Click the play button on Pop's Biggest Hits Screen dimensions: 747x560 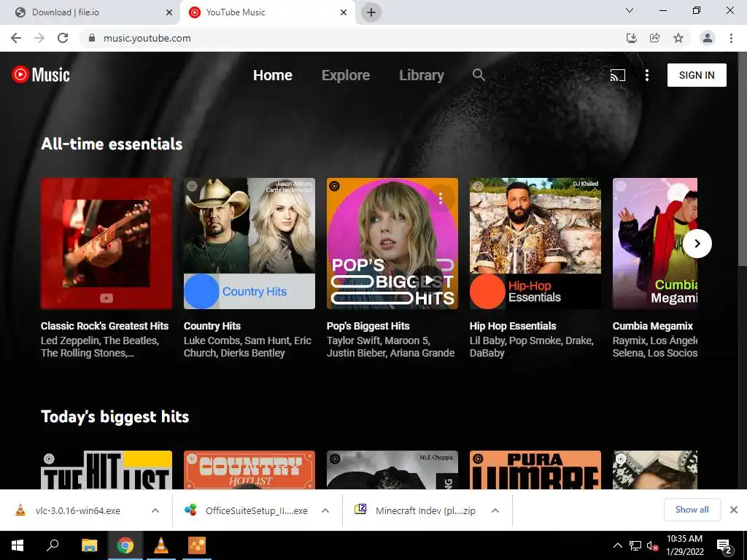click(x=429, y=280)
